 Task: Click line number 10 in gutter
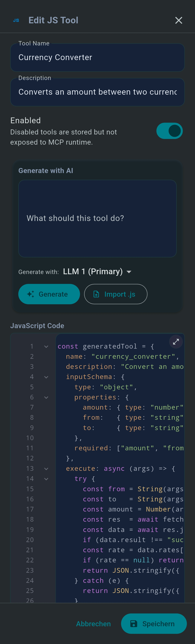[30, 438]
